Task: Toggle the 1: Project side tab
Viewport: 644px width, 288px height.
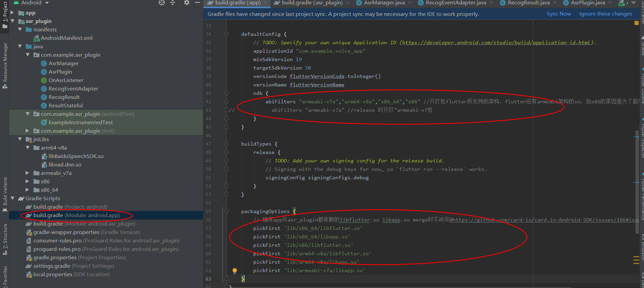Action: click(5, 15)
